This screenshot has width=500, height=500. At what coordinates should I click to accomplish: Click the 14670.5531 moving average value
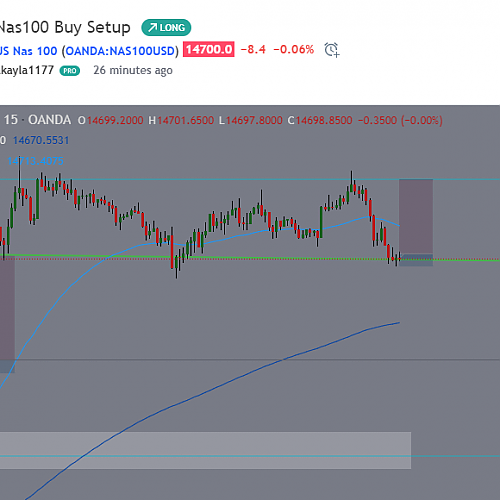click(x=41, y=140)
